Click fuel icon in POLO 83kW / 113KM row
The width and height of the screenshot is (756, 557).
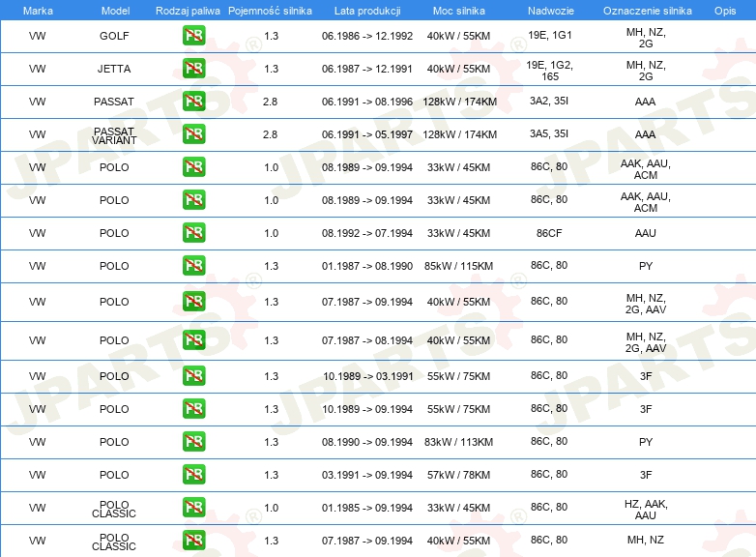click(x=193, y=442)
